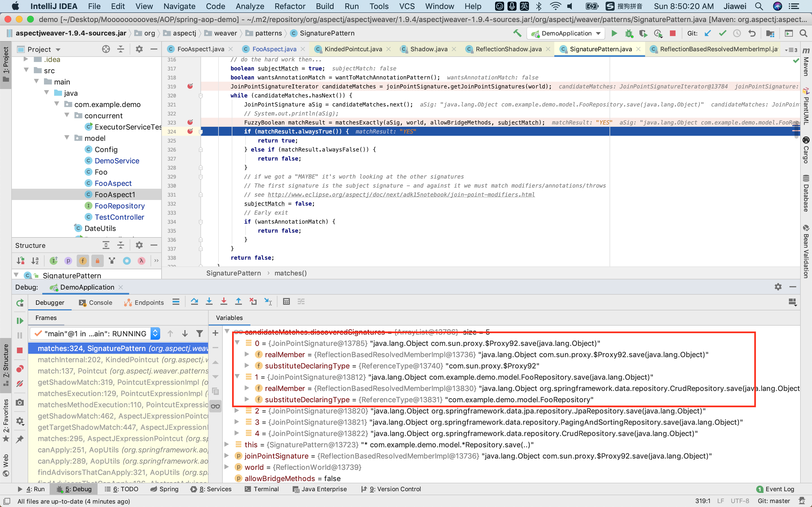Image resolution: width=812 pixels, height=507 pixels.
Task: Toggle the breakpoint on line 324
Action: (190, 132)
